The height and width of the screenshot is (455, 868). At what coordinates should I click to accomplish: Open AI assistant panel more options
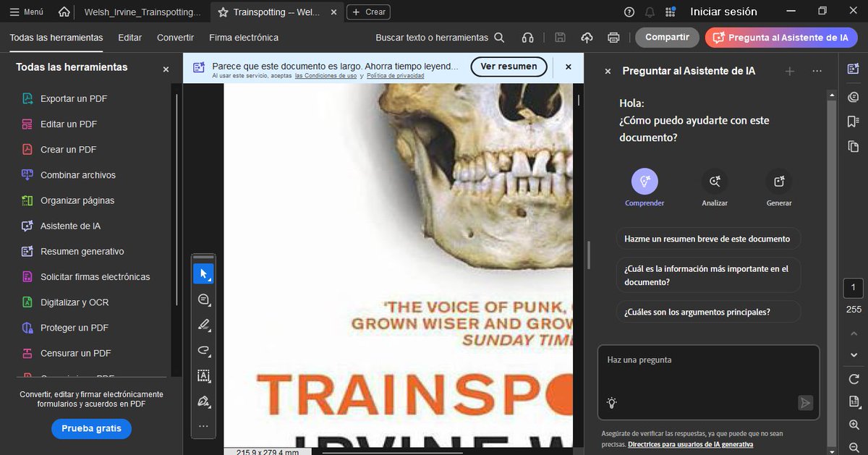pyautogui.click(x=817, y=71)
